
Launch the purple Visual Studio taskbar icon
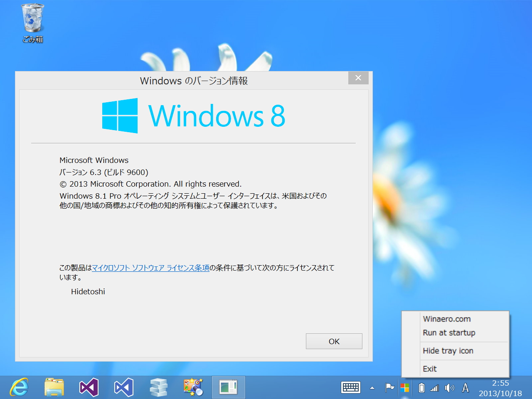[89, 387]
